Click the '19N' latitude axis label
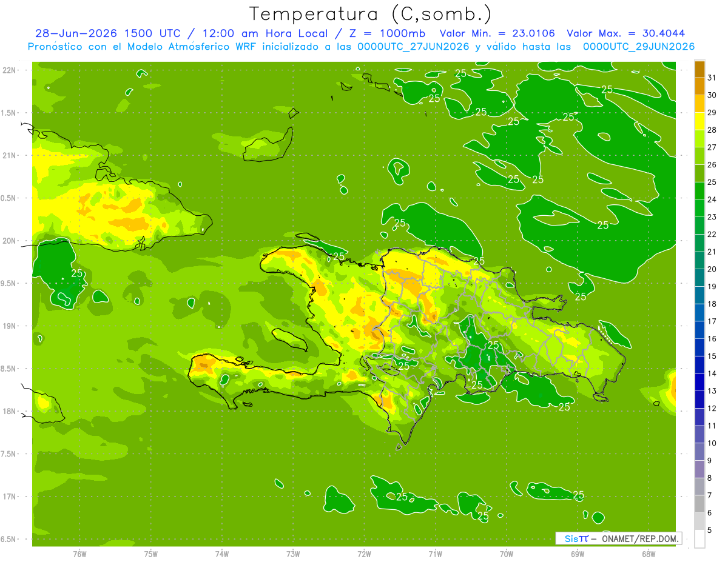Screen dimensions: 728x562 (10, 326)
